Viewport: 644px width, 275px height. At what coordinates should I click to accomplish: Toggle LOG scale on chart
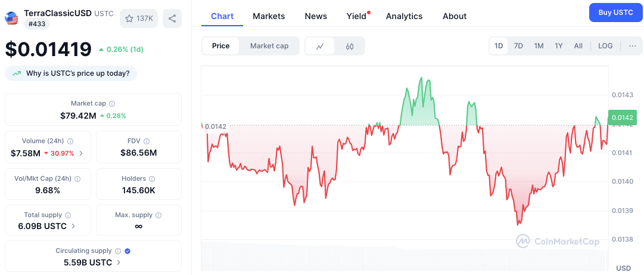coord(605,46)
